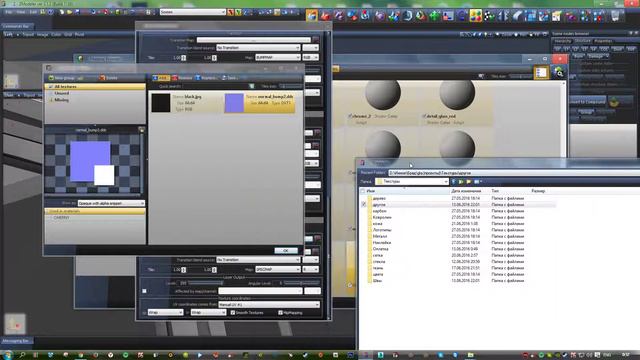Open the Show as dropdown in texture browser

click(x=111, y=203)
